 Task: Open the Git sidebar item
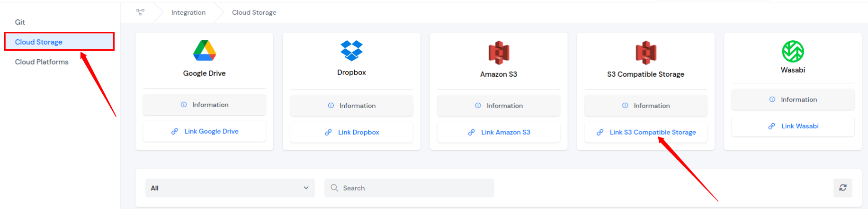[x=20, y=22]
